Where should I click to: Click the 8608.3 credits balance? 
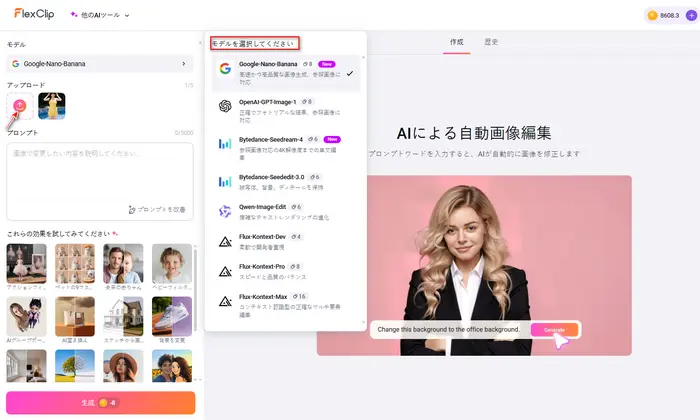(x=669, y=16)
